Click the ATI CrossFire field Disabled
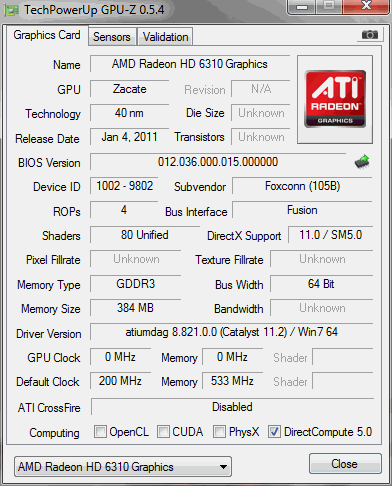This screenshot has width=392, height=486. 232,407
